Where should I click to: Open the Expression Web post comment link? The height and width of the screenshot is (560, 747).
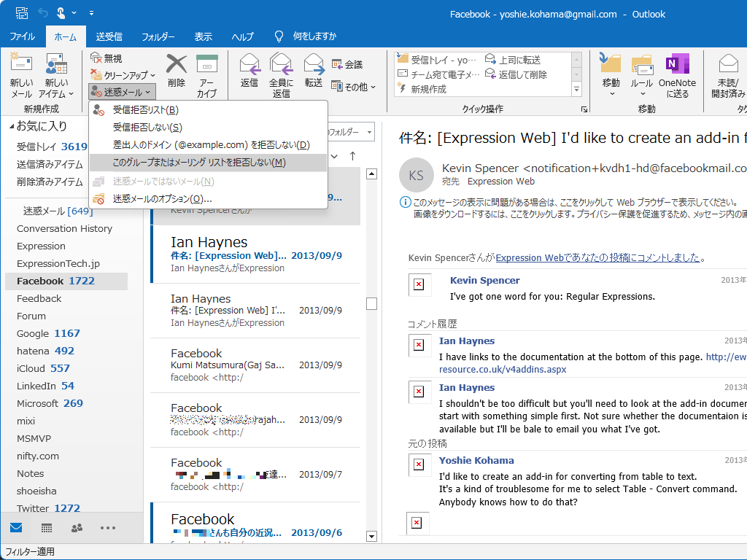coord(597,257)
